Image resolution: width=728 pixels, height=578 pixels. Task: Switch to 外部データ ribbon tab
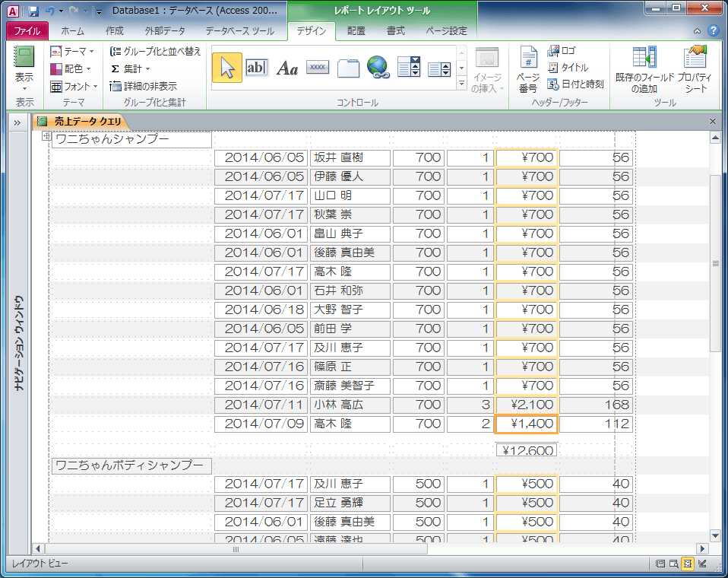coord(165,31)
